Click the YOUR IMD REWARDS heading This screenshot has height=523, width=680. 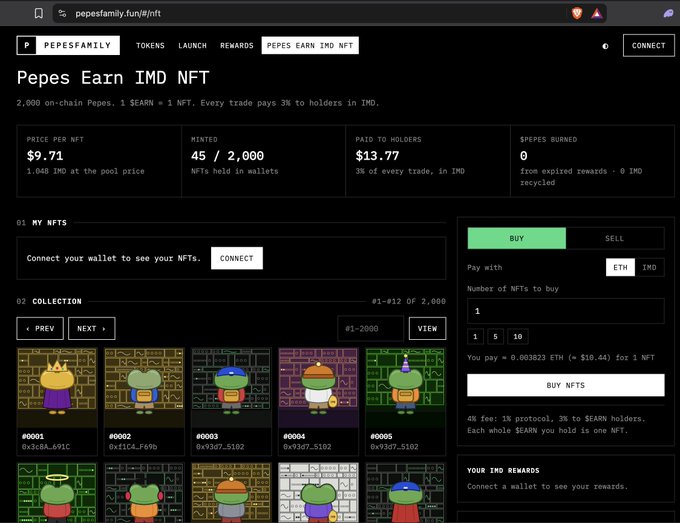503,471
